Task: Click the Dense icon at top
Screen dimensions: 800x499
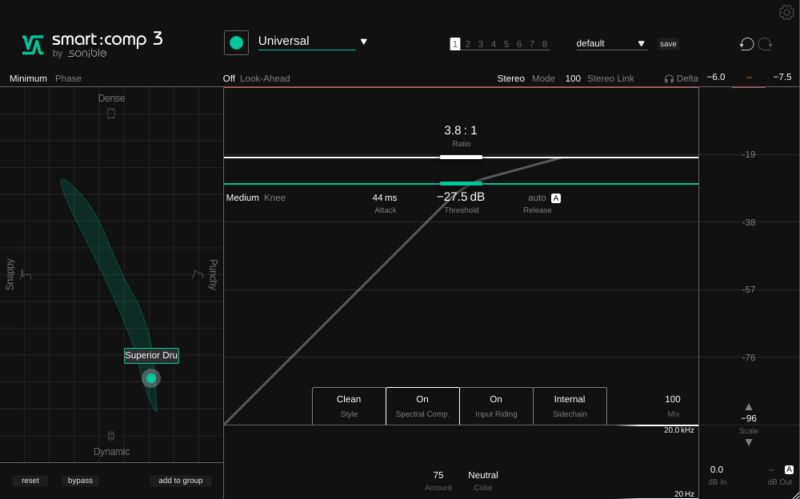Action: tap(111, 114)
